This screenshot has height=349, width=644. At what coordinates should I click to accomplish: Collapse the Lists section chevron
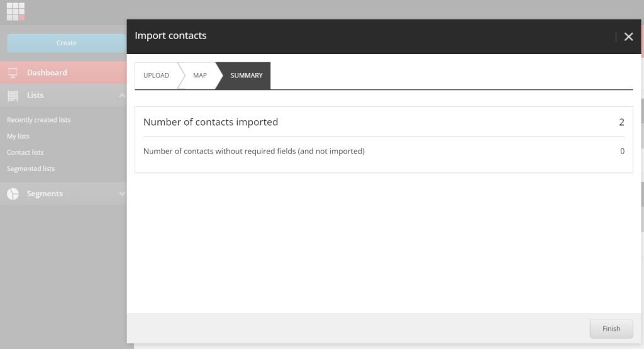pos(122,96)
